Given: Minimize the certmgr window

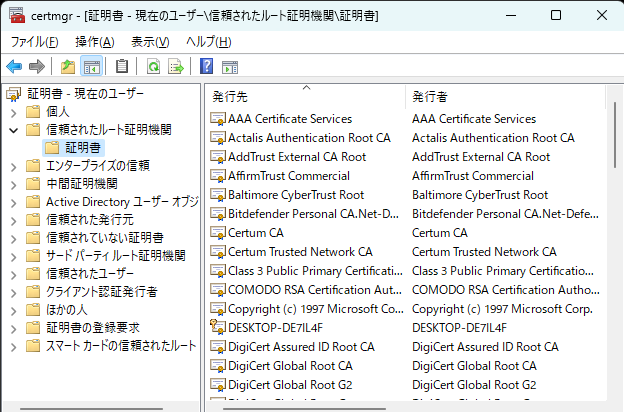Looking at the screenshot, I should (511, 15).
